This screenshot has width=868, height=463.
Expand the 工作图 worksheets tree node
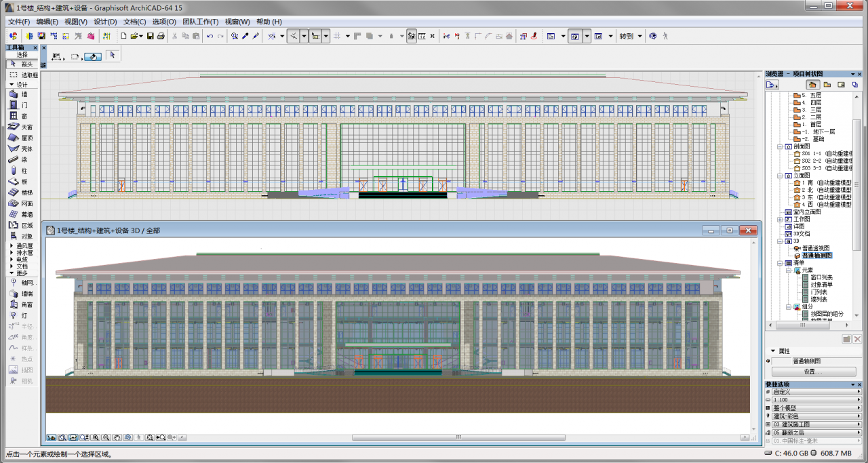[781, 219]
